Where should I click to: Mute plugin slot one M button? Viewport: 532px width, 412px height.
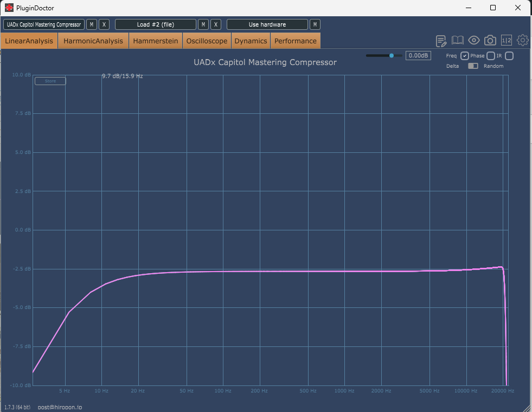click(92, 24)
